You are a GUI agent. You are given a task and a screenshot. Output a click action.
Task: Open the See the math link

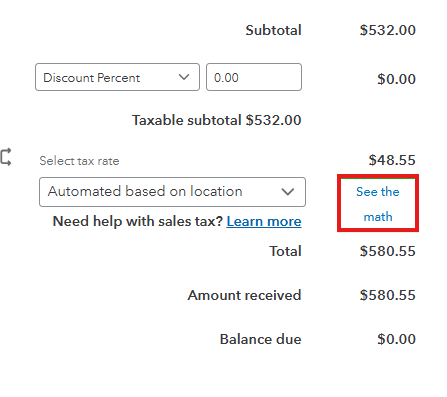click(378, 204)
